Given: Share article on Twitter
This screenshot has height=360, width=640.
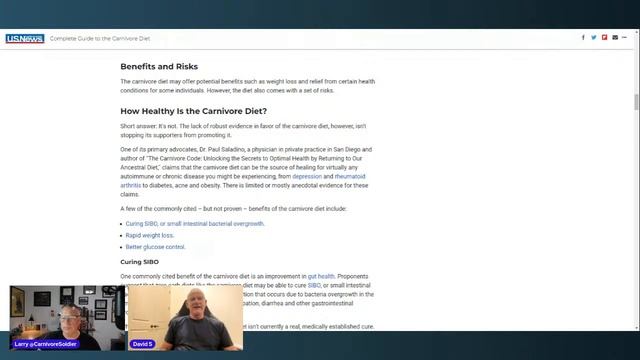Looking at the screenshot, I should [594, 38].
